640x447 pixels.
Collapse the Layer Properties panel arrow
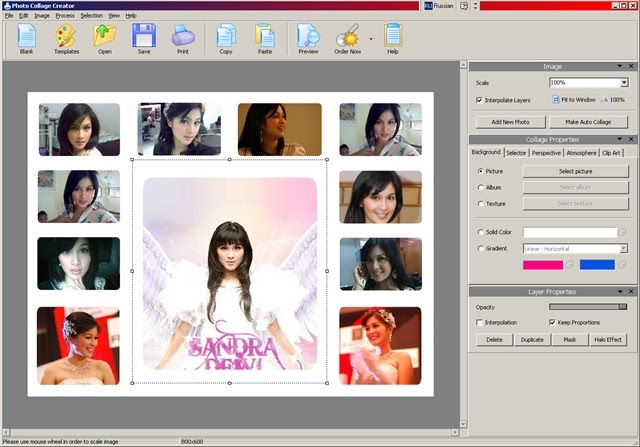click(x=620, y=291)
